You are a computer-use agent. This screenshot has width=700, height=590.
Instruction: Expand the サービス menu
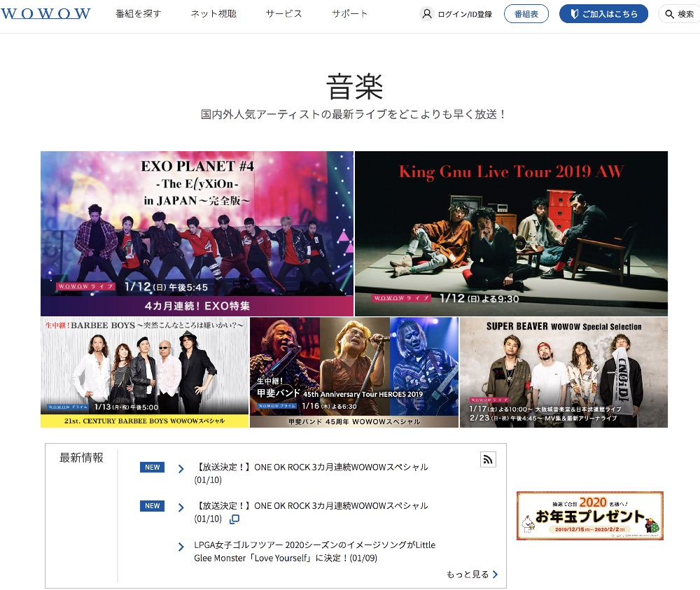coord(283,14)
